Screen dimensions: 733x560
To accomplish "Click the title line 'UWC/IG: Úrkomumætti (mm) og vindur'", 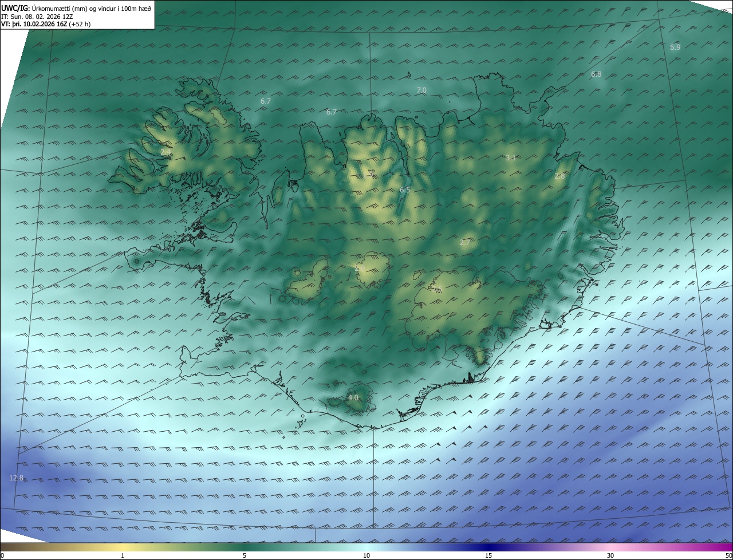I will pyautogui.click(x=76, y=7).
